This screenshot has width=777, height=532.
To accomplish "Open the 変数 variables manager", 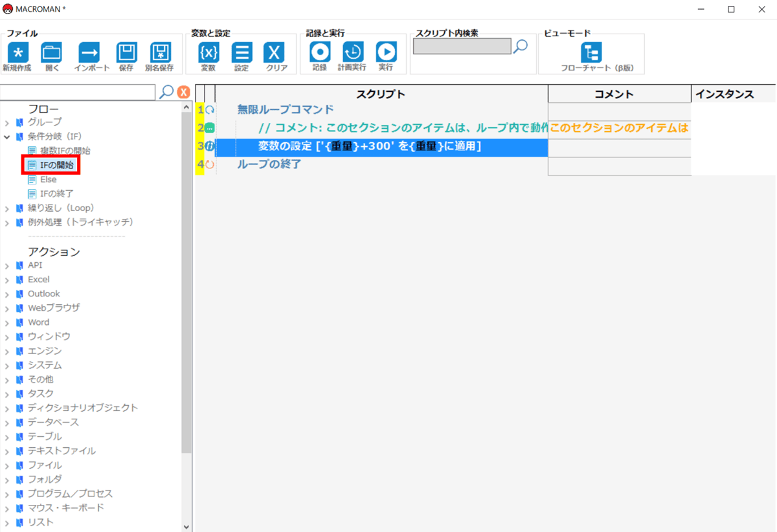I will (x=208, y=52).
